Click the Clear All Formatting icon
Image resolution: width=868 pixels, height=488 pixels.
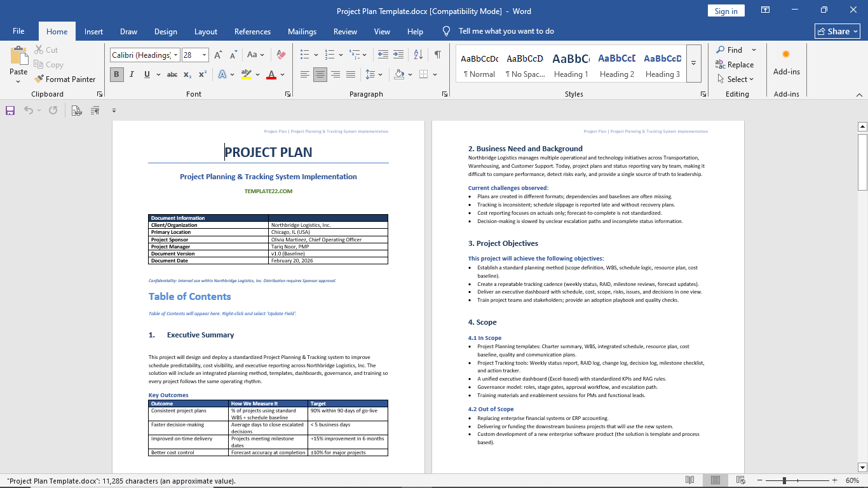click(281, 55)
